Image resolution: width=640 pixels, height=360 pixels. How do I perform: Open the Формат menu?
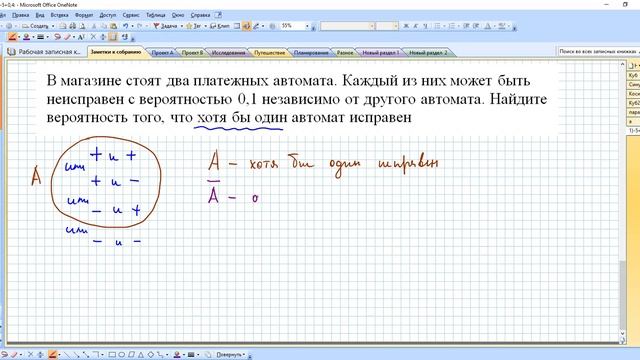pyautogui.click(x=84, y=15)
